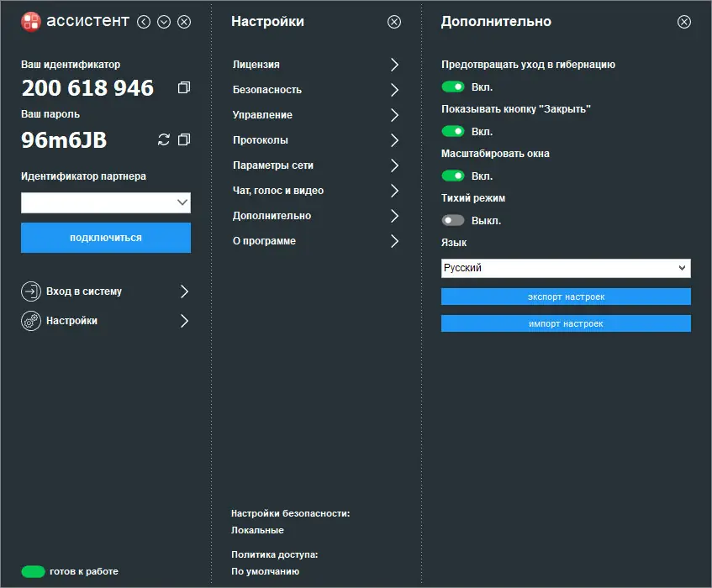Open the «Язык» language dropdown
The width and height of the screenshot is (712, 588).
[x=565, y=268]
